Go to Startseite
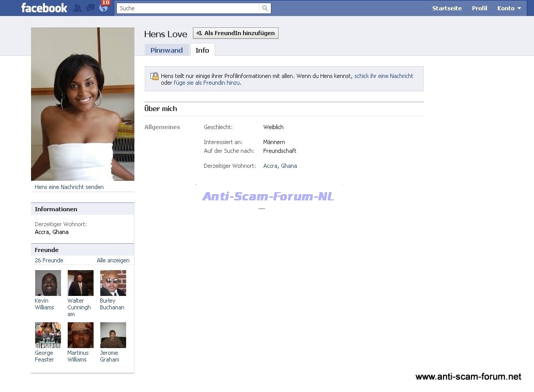Viewport: 534px width, 392px height. 447,8
